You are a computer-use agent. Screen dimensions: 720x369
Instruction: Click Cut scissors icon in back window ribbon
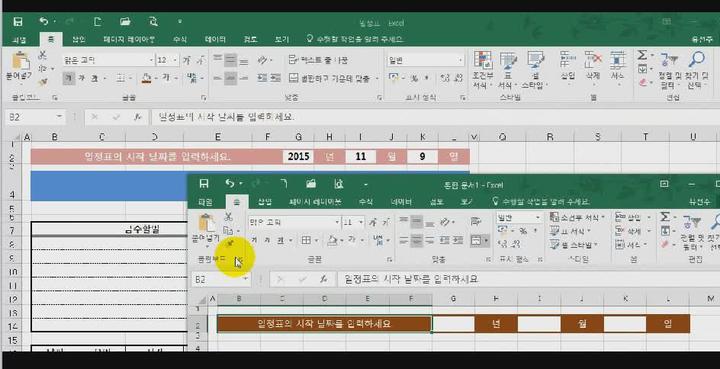click(x=43, y=55)
